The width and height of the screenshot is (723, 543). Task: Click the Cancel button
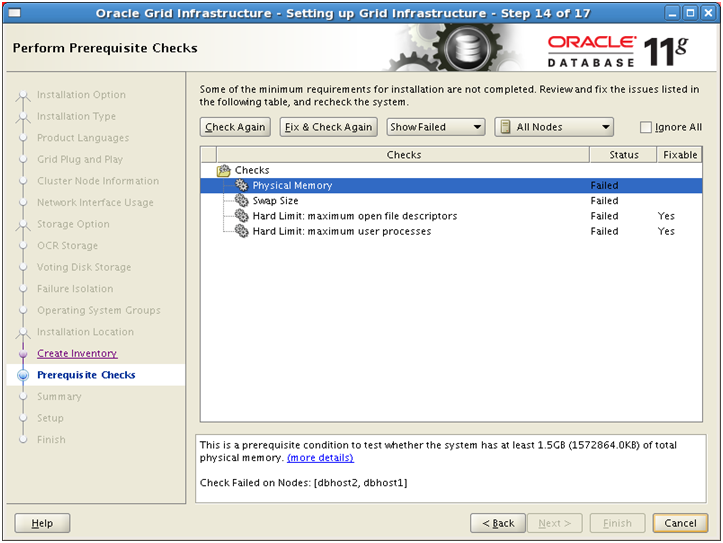680,523
